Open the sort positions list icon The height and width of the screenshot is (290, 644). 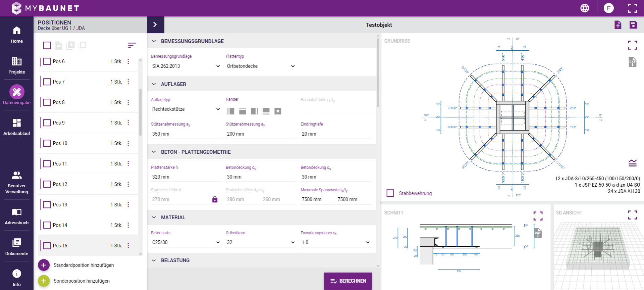pyautogui.click(x=132, y=45)
